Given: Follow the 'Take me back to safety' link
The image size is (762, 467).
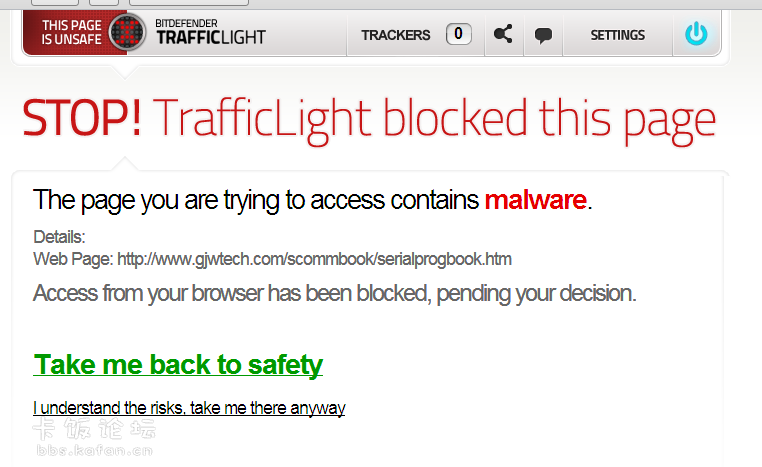Looking at the screenshot, I should [178, 364].
